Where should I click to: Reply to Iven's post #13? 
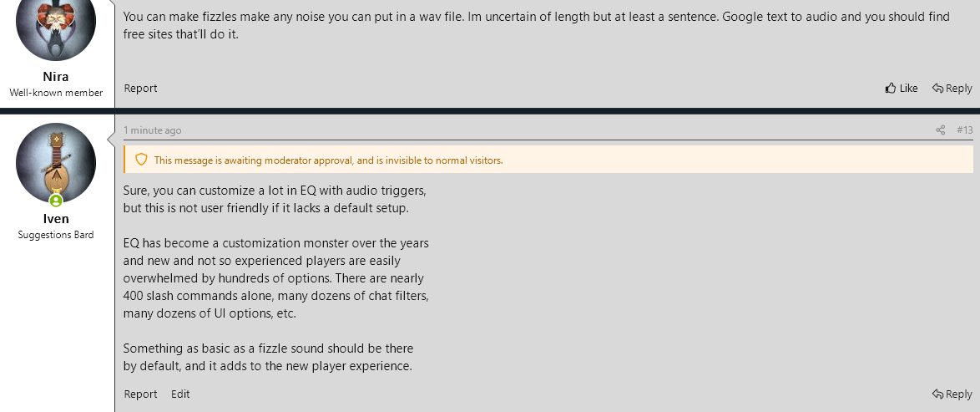coord(952,394)
